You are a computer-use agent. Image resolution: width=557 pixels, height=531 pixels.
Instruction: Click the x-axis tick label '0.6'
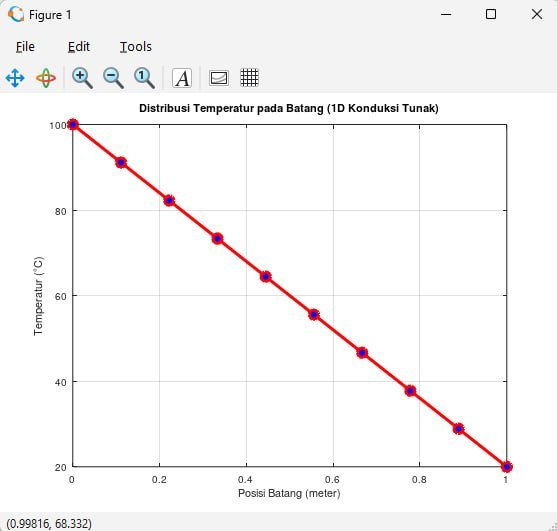tap(332, 479)
